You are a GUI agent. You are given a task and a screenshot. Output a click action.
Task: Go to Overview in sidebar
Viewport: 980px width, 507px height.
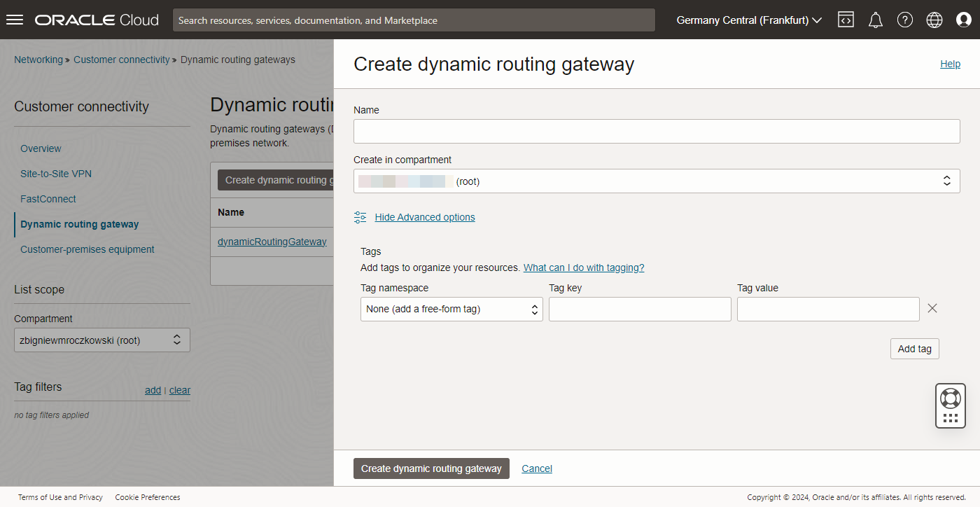tap(41, 148)
